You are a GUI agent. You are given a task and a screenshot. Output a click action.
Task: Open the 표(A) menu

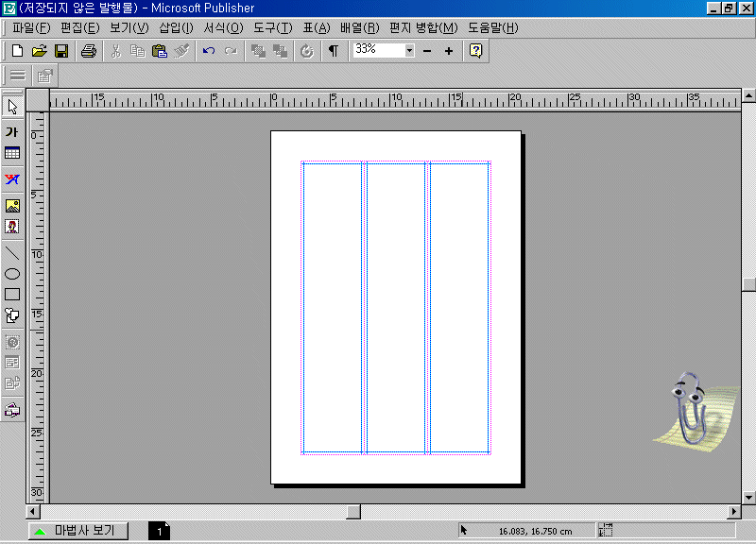317,28
